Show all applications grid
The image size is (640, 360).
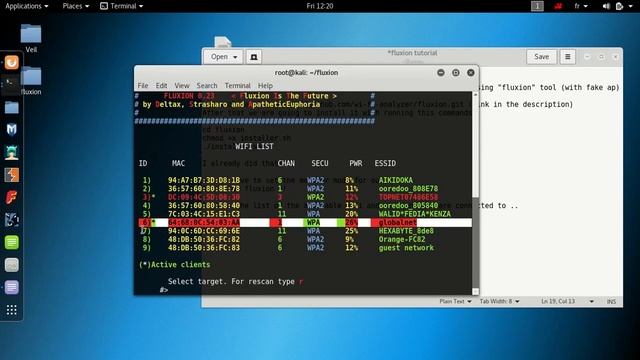(11, 310)
